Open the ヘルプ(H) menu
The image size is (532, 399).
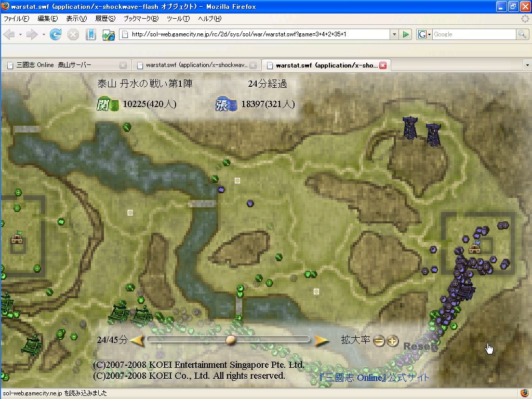pyautogui.click(x=210, y=19)
